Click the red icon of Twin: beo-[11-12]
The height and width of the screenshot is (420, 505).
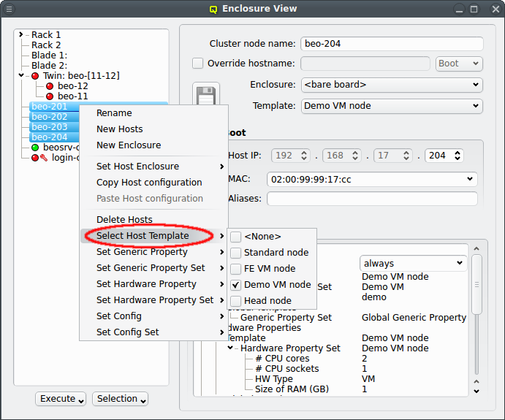point(34,76)
